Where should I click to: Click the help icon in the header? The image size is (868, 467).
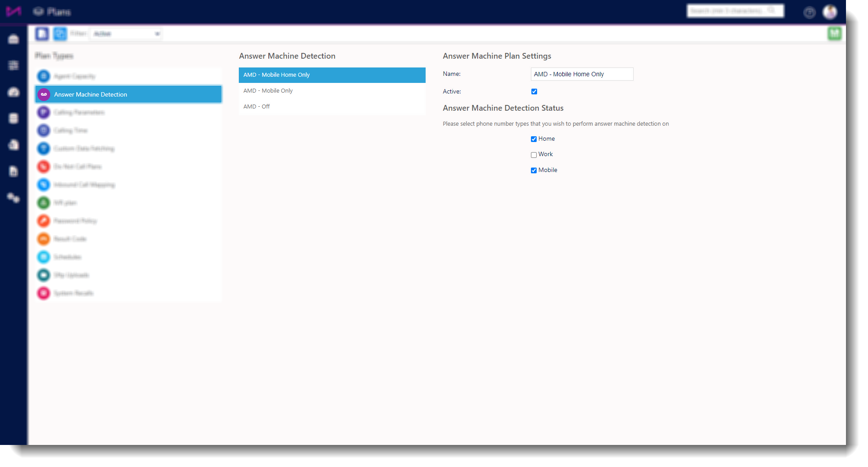[x=809, y=12]
